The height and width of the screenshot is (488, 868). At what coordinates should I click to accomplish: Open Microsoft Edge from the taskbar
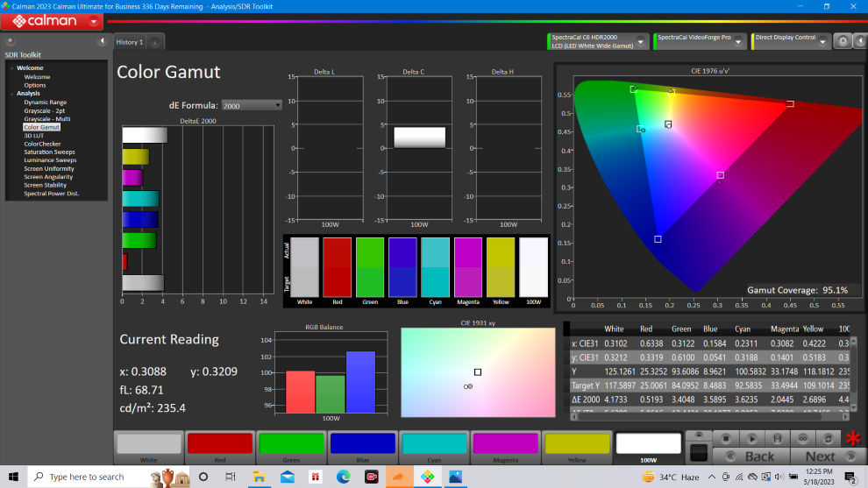coord(343,477)
